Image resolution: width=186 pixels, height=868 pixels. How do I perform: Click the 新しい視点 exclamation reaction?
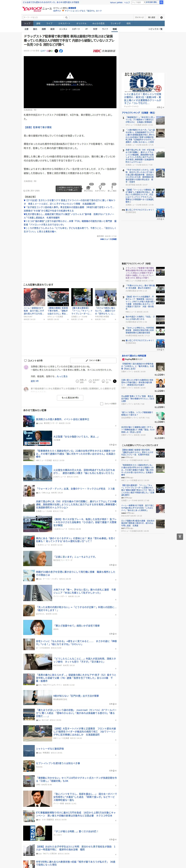[x=112, y=188]
